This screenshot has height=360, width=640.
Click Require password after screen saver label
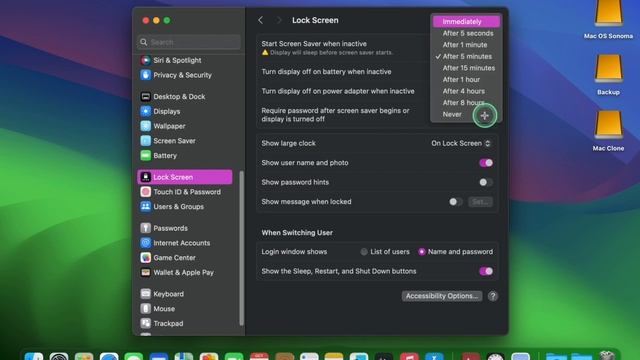click(335, 115)
